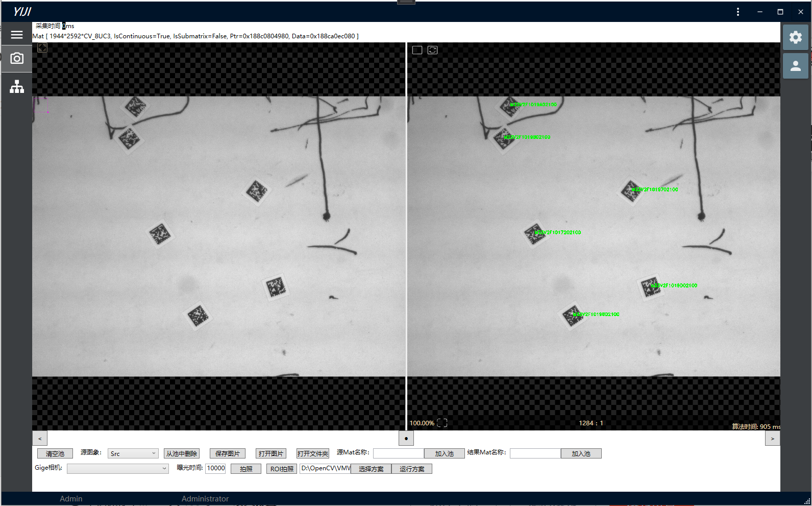The width and height of the screenshot is (812, 506).
Task: Click the right arrow '>' navigation button
Action: pyautogui.click(x=772, y=438)
